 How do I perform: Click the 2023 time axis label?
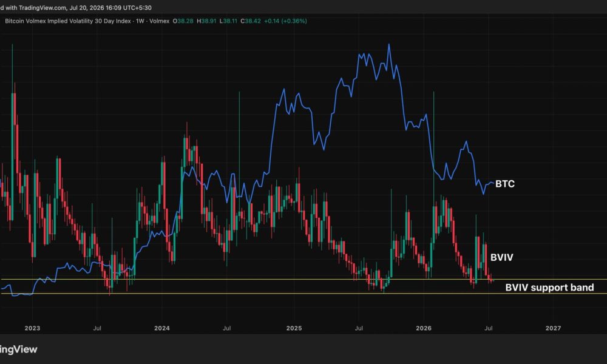(32, 328)
